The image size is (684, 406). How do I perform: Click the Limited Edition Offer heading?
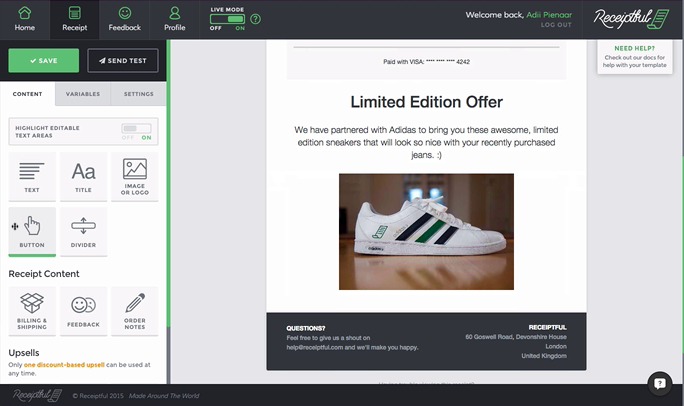coord(427,102)
